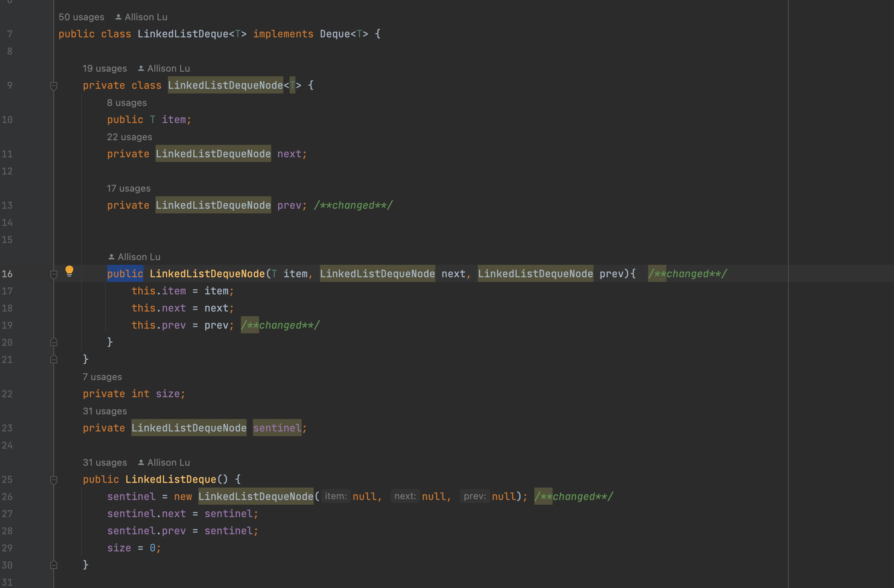
Task: Click author icon next to LinkedListDeque constructor usages
Action: [x=141, y=463]
